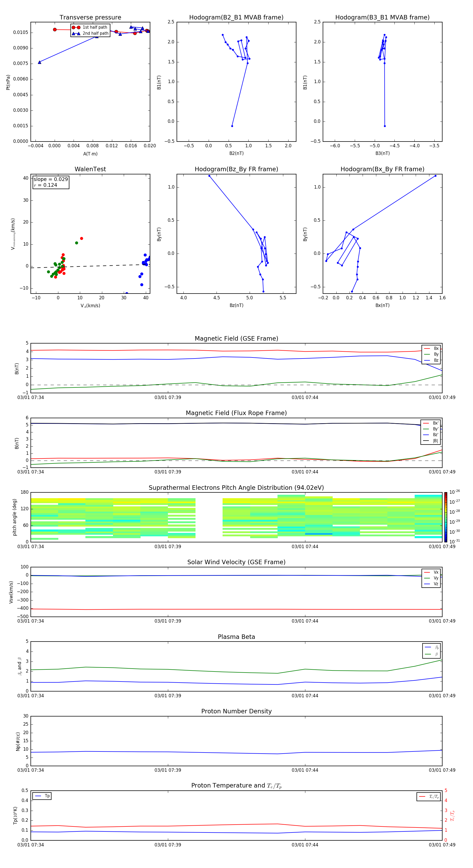473x868 pixels.
Task: Click the 'Pt(nPa)' y-axis label
Action: [8, 82]
